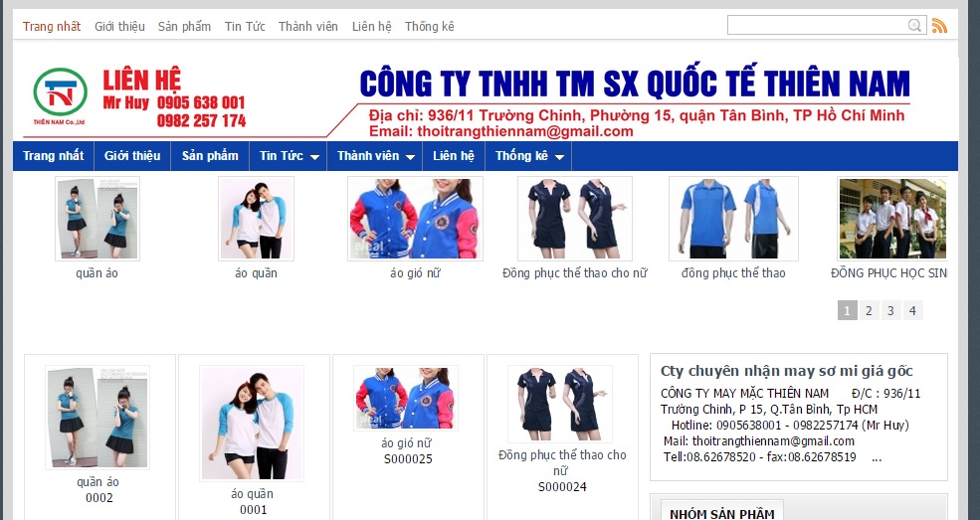Open 'Thành viên' in the top gray menu
Viewport: 980px width, 520px height.
tap(308, 26)
